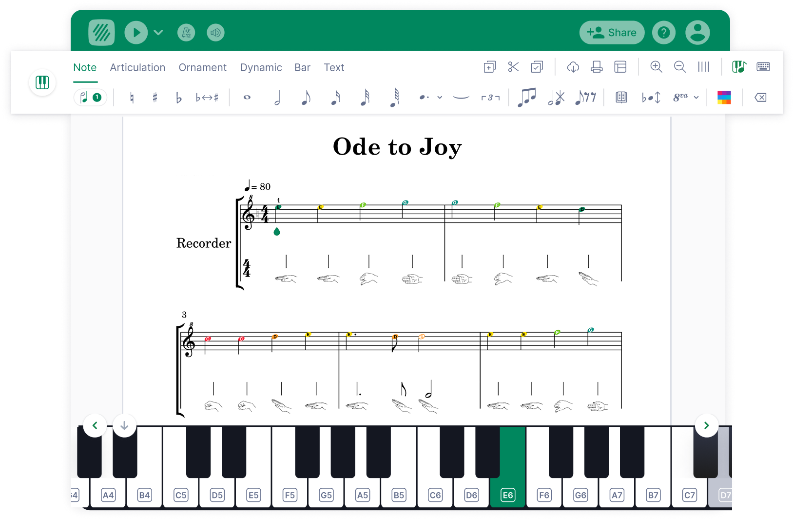The height and width of the screenshot is (520, 812).
Task: Add a tie or slur
Action: pyautogui.click(x=461, y=98)
